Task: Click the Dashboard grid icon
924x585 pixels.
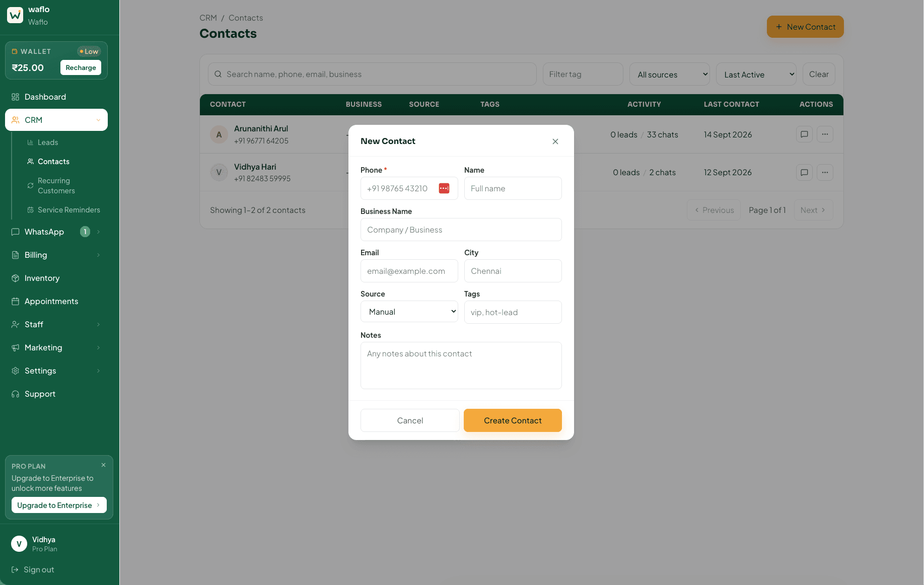Action: [x=16, y=97]
